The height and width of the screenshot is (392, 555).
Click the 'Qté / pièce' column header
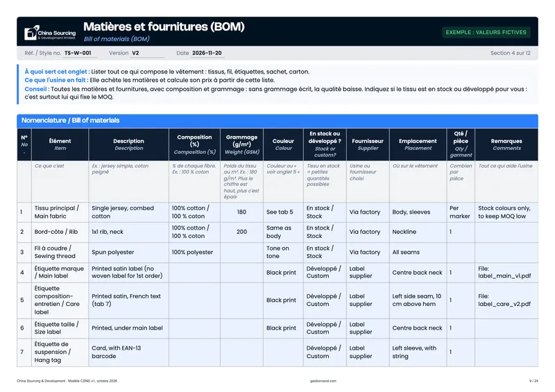point(461,144)
